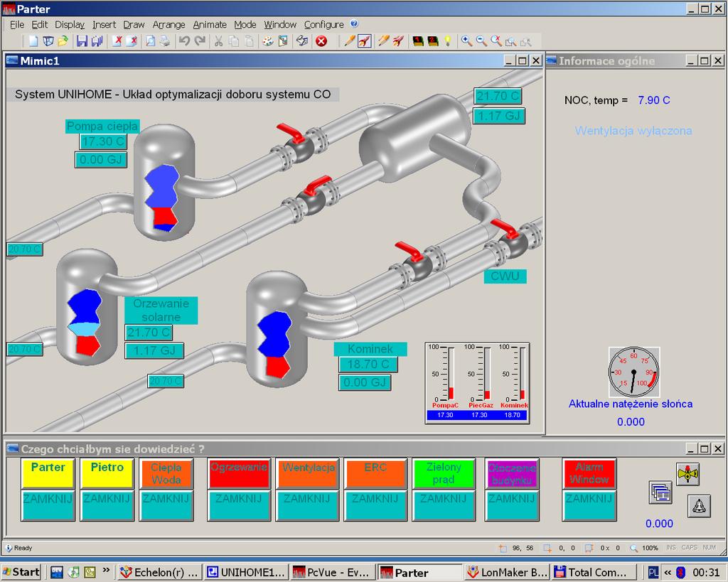Viewport: 728px width, 582px height.
Task: Click the New document toolbar icon
Action: click(x=33, y=41)
